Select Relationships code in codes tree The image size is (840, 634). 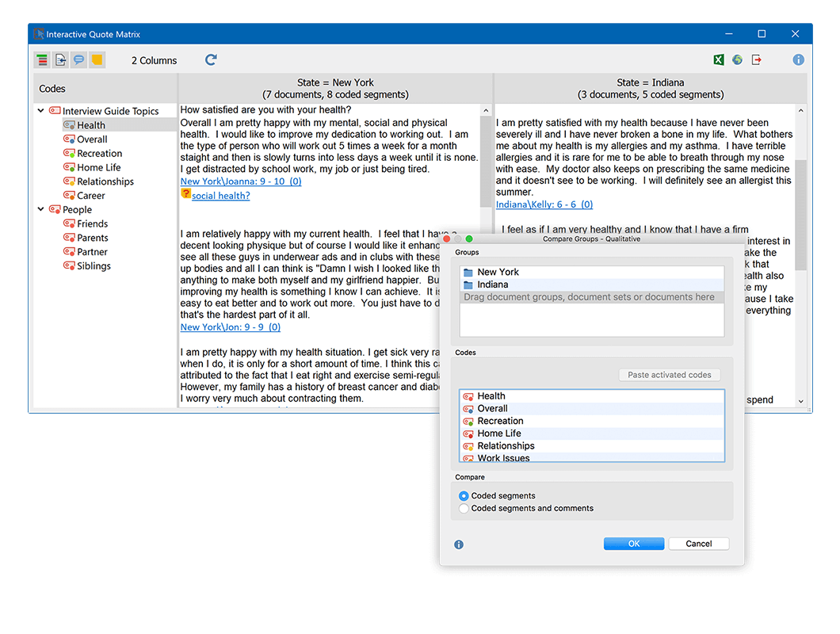coord(105,181)
